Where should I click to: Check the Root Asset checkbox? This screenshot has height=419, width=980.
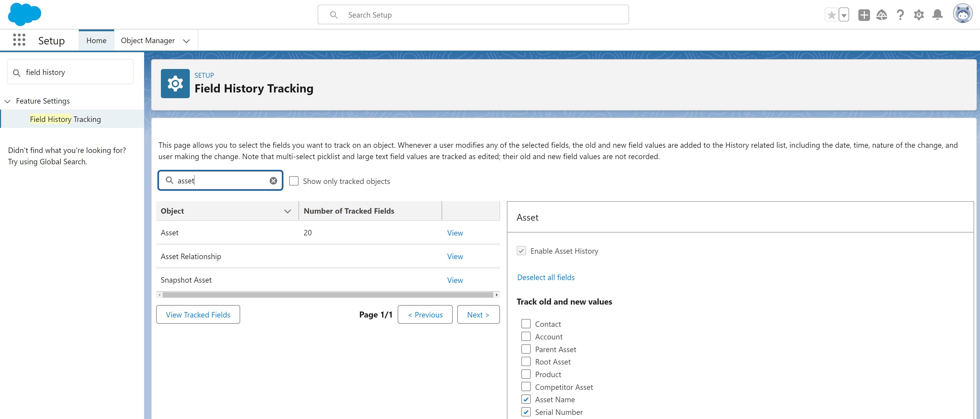tap(526, 362)
